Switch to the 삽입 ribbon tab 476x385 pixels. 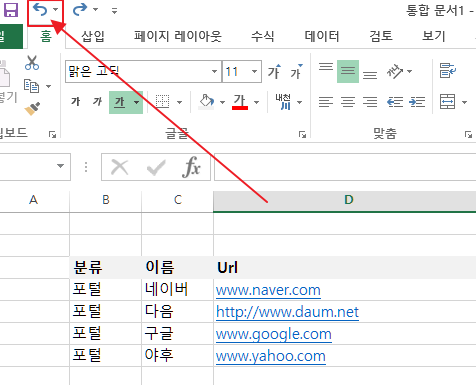coord(93,36)
